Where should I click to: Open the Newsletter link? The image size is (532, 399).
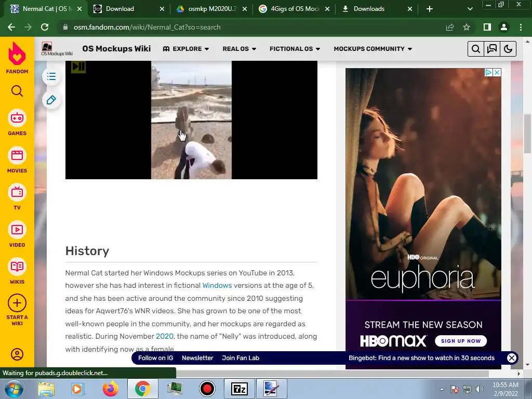click(x=197, y=358)
